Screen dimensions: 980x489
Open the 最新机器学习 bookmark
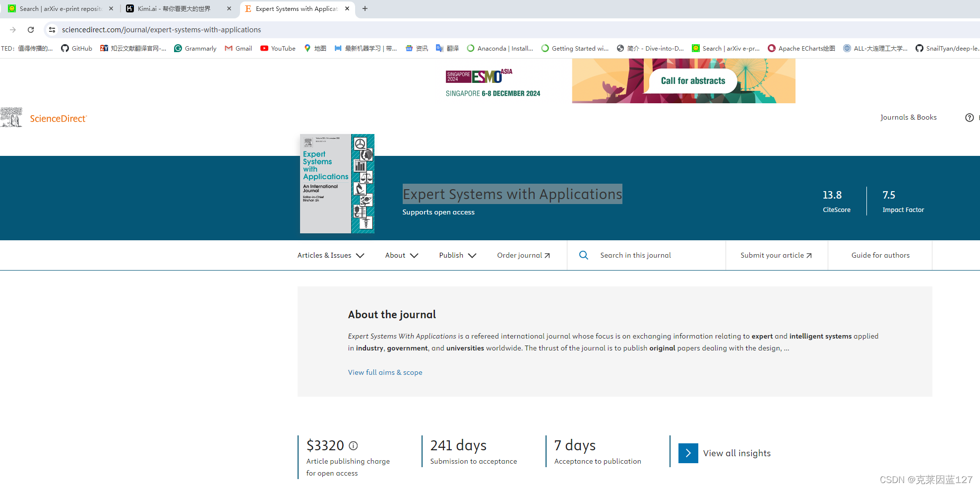coord(366,48)
